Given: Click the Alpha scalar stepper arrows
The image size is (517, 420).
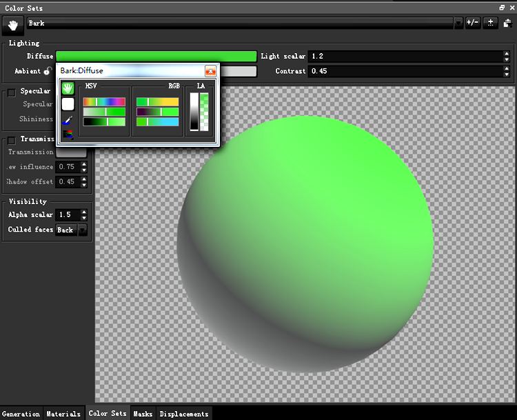Looking at the screenshot, I should coord(85,215).
